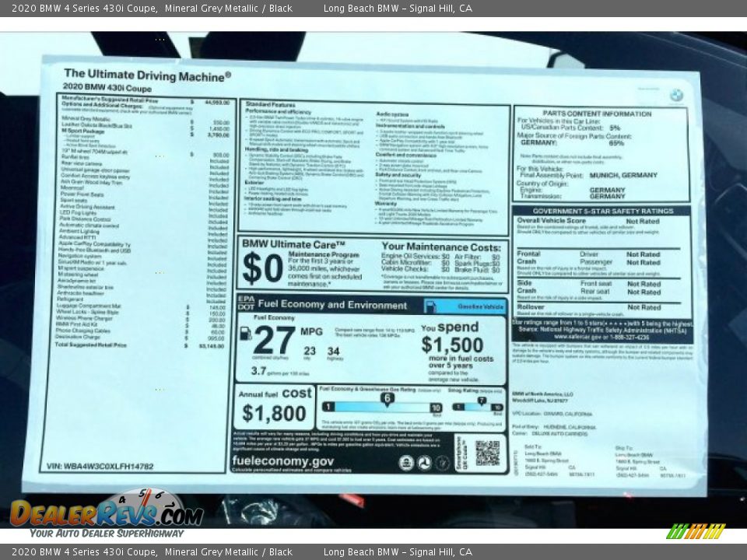Viewport: 747px width, 560px height.
Task: Click the '$1,500' fuel cost figure
Action: (452, 345)
